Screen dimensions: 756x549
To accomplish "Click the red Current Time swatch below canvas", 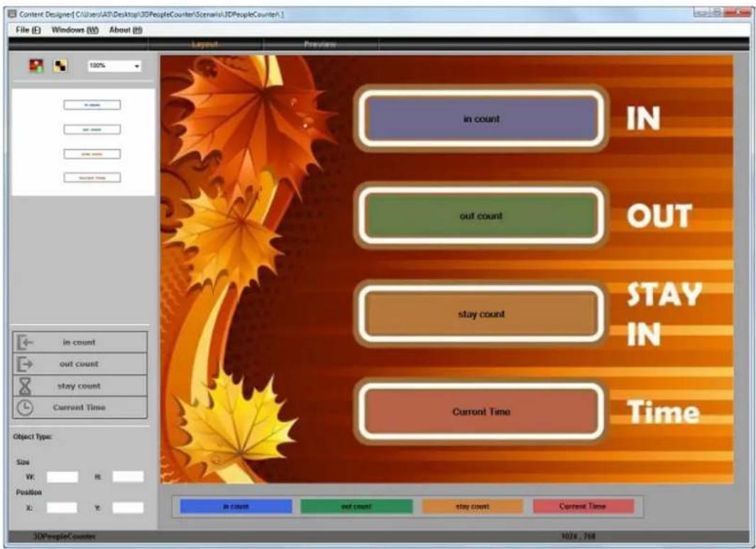I will pyautogui.click(x=584, y=506).
